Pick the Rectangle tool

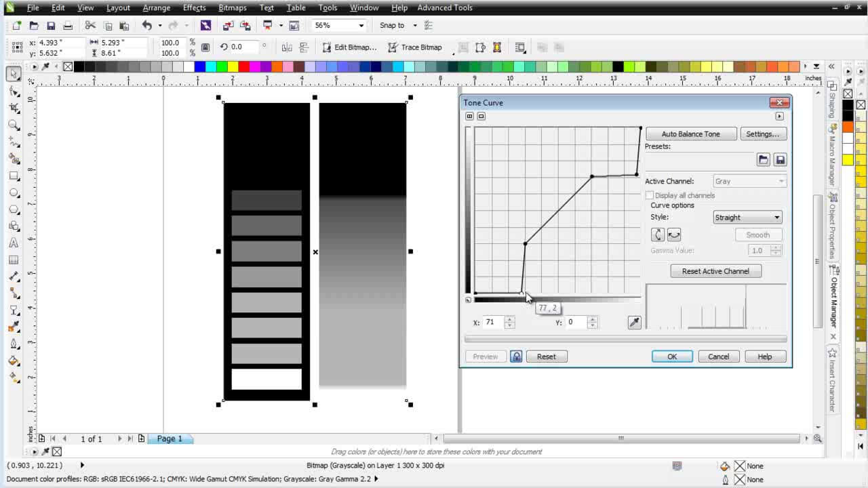pyautogui.click(x=14, y=176)
